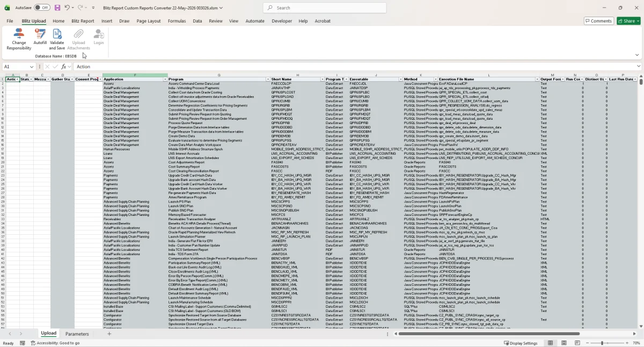644x347 pixels.
Task: Click the vertical scrollbar thumb
Action: tap(641, 81)
